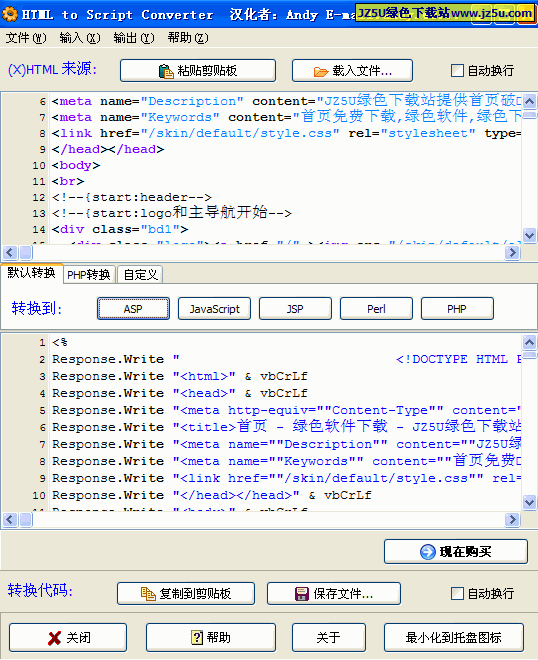Click the 关闭 close button
The height and width of the screenshot is (660, 538).
pos(68,638)
